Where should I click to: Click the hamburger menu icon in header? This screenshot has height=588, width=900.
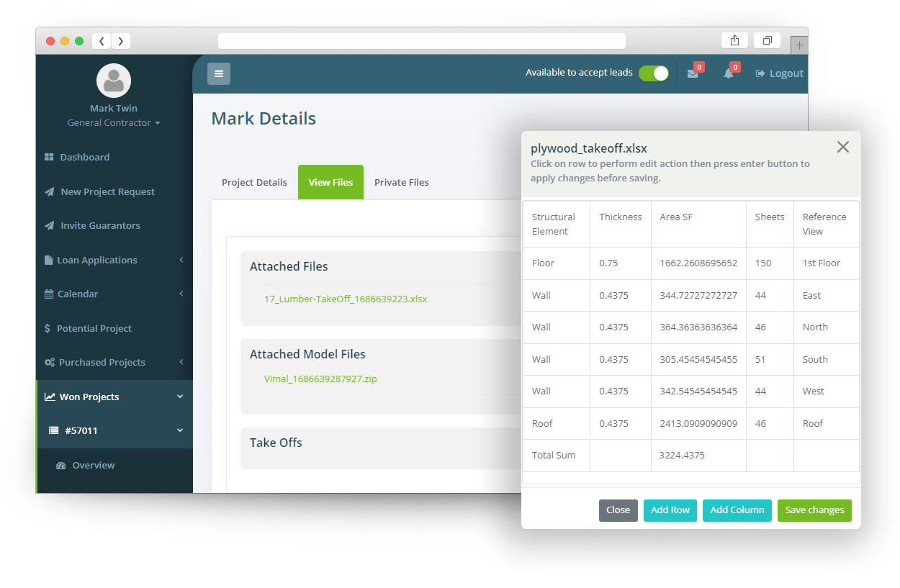(219, 73)
